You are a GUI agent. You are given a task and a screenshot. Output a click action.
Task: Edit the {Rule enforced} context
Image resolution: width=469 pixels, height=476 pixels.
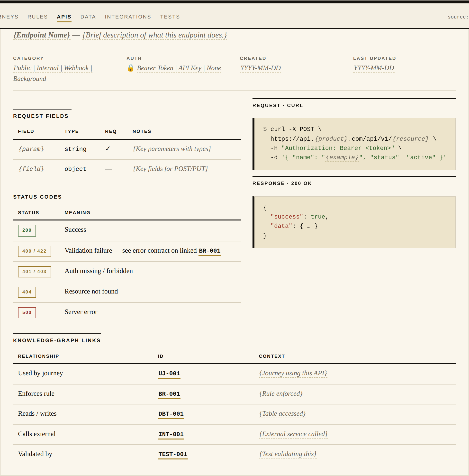click(x=281, y=394)
